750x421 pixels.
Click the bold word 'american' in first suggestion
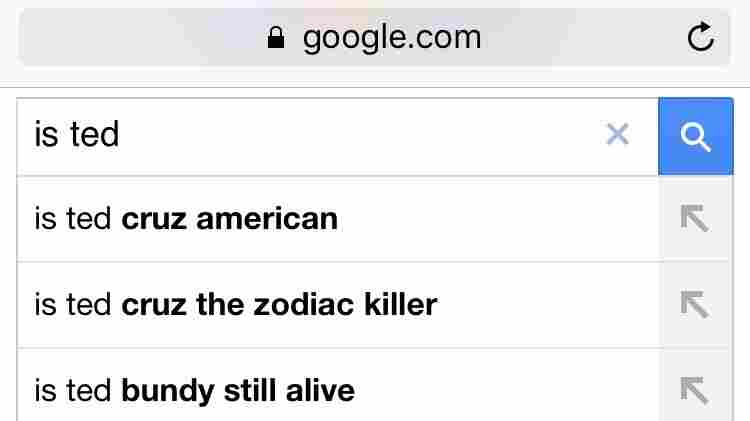pos(267,219)
